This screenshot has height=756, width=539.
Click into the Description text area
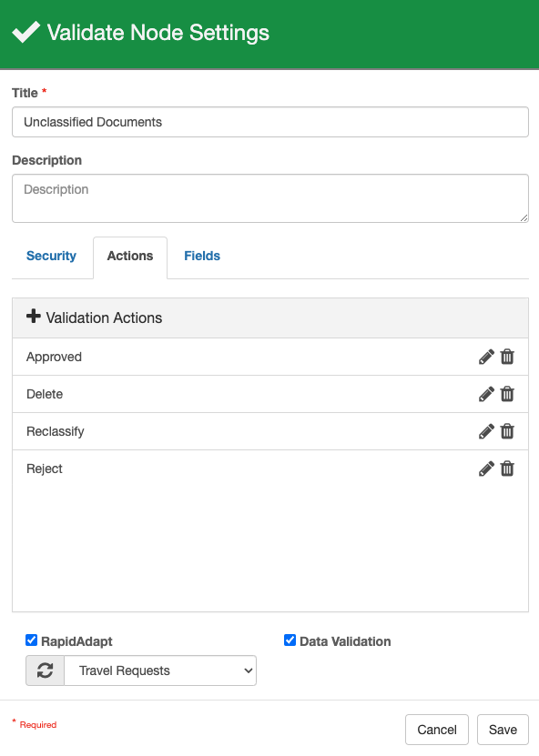[x=270, y=198]
